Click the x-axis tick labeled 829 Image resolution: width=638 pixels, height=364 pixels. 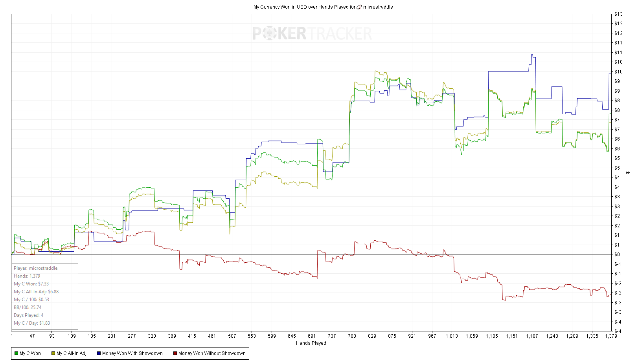click(372, 336)
